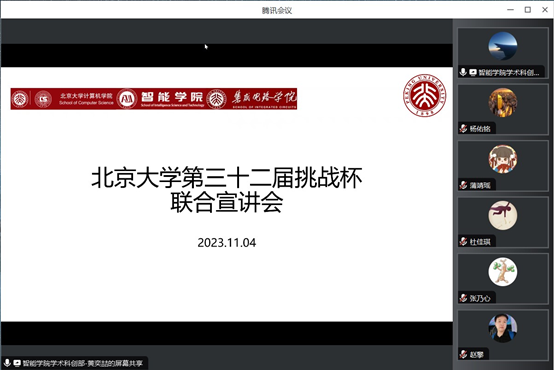Select 赵黎's photo avatar

(502, 328)
